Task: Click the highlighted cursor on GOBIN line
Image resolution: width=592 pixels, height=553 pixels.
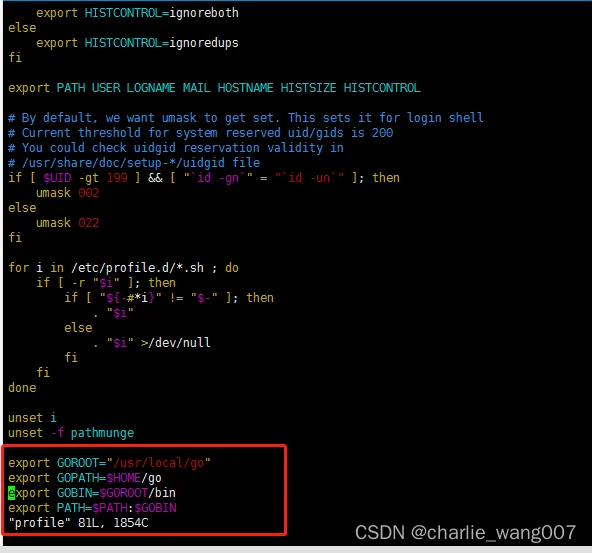Action: 11,493
